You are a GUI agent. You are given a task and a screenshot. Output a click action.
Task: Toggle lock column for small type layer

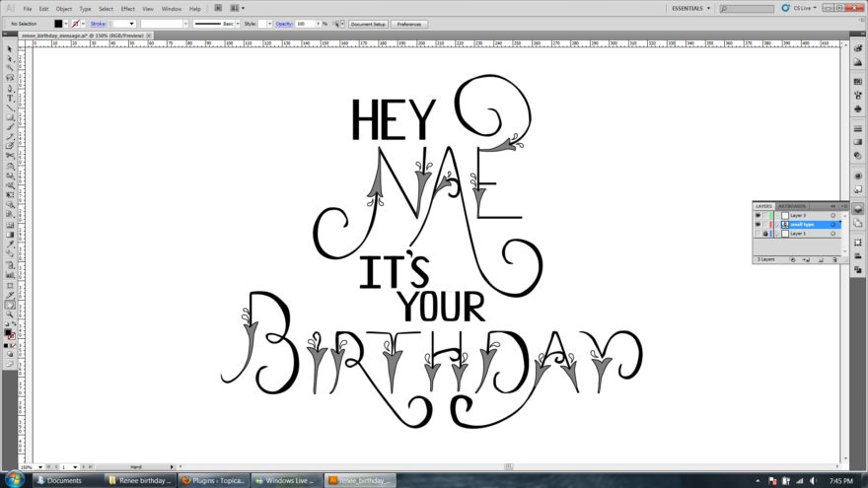(x=765, y=225)
